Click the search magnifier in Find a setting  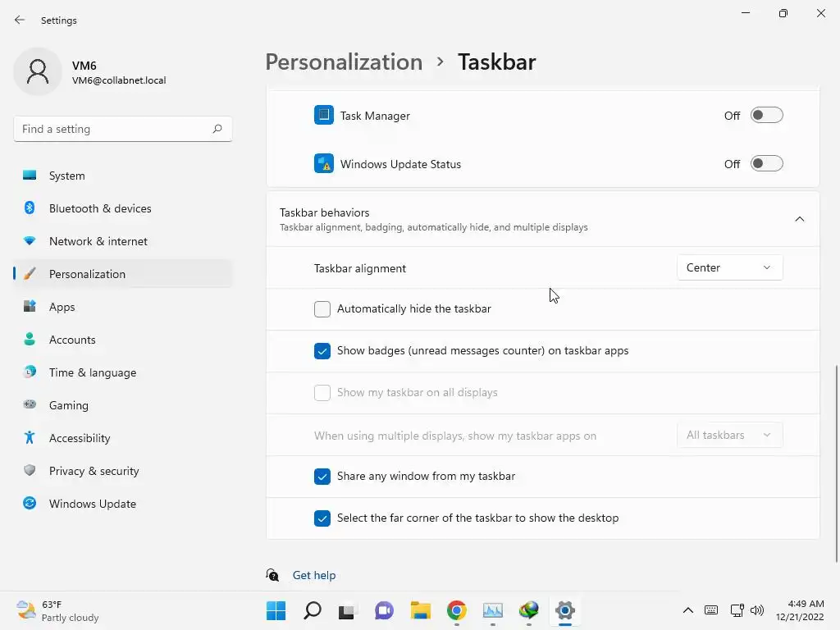[x=217, y=129]
